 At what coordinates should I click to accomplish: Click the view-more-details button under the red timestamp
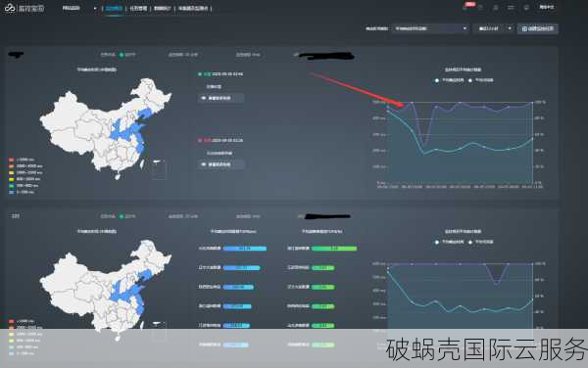click(x=220, y=164)
